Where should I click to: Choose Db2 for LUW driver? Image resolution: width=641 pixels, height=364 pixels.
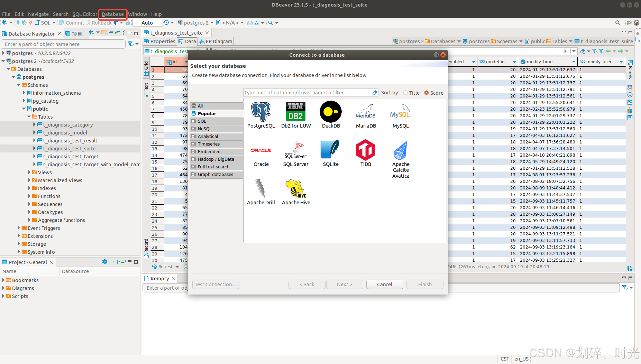(x=296, y=115)
